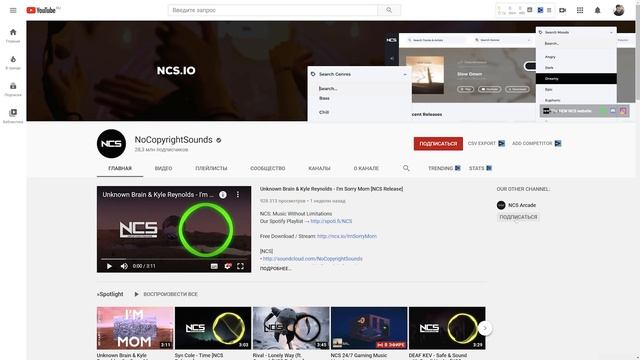Click the NCS Arcade channel avatar
The height and width of the screenshot is (360, 640).
(501, 205)
